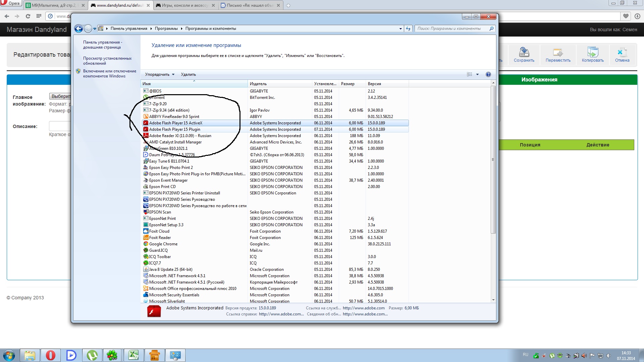The image size is (644, 362).
Task: Click the Переместить move icon
Action: pyautogui.click(x=558, y=53)
